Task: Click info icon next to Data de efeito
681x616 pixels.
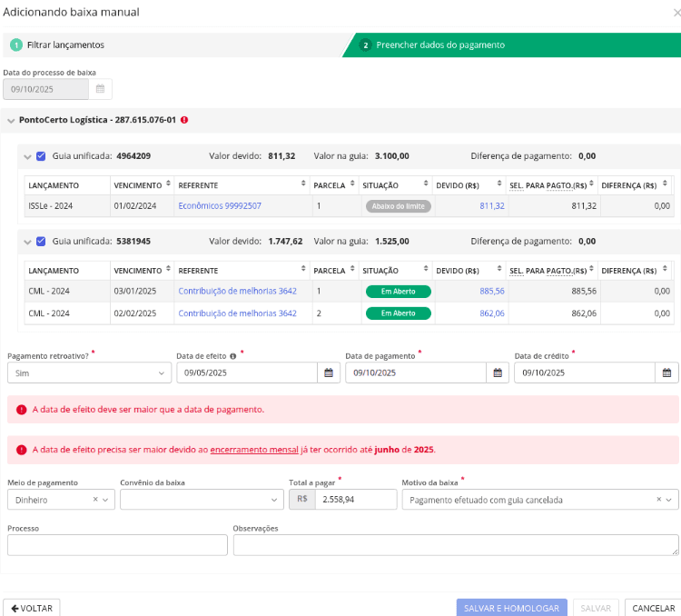Action: [x=233, y=356]
